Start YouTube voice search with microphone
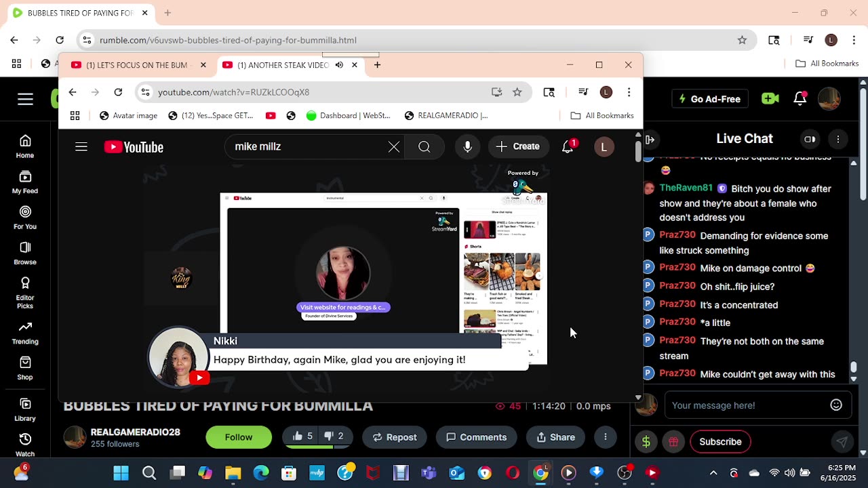868x488 pixels. pos(467,147)
